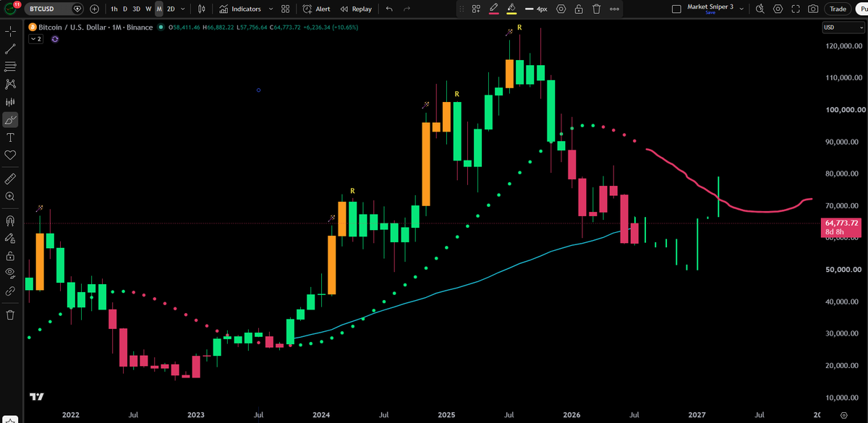Image resolution: width=868 pixels, height=423 pixels.
Task: Toggle magnet mode in left toolbar
Action: pyautogui.click(x=10, y=220)
